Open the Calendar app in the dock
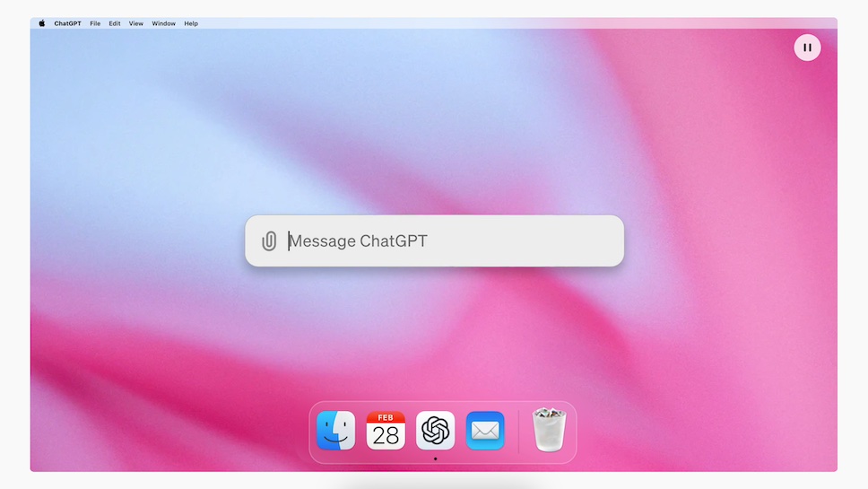This screenshot has height=489, width=868. (x=386, y=432)
